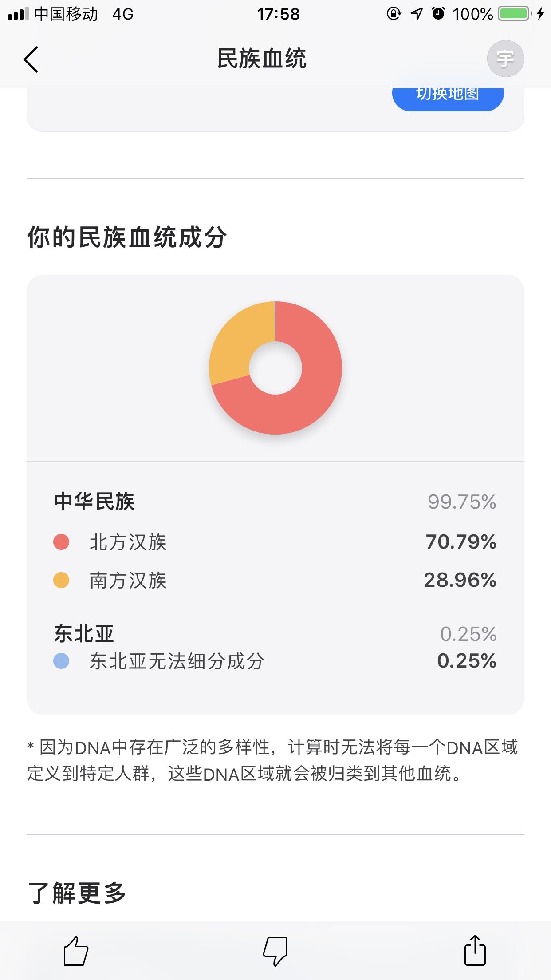Viewport: 551px width, 980px height.
Task: Tap the 民族血统 page title
Action: click(262, 59)
